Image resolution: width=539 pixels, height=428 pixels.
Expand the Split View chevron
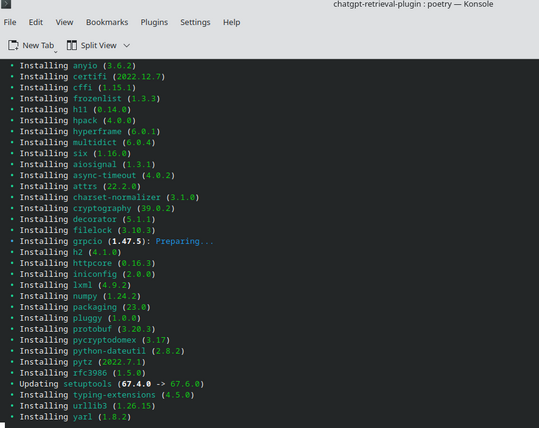coord(126,45)
